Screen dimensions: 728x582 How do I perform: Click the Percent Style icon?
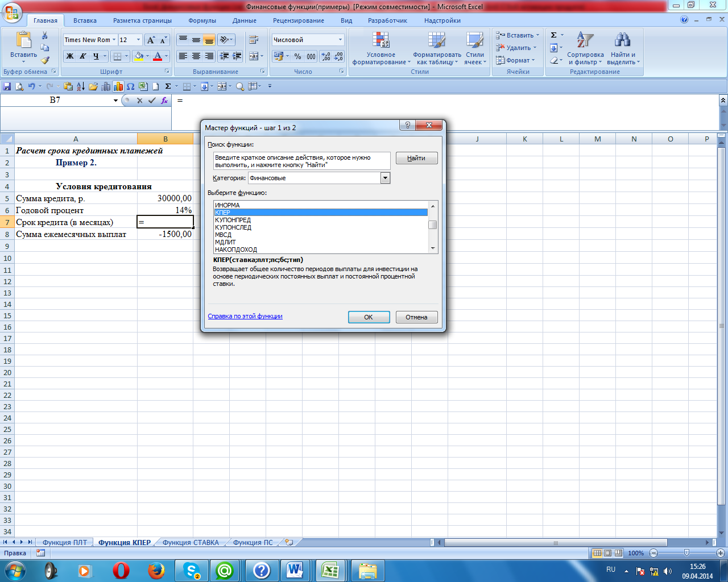point(297,56)
